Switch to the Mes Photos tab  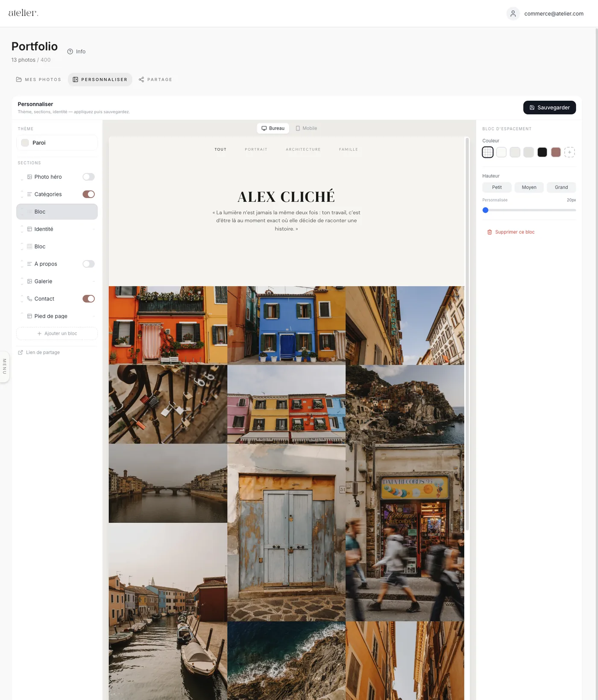click(x=38, y=80)
